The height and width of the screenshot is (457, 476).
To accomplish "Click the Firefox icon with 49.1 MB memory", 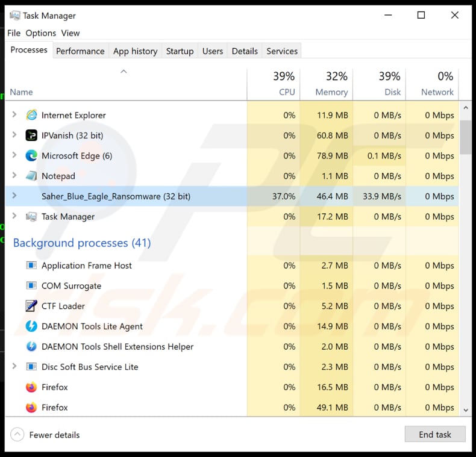I will point(31,407).
